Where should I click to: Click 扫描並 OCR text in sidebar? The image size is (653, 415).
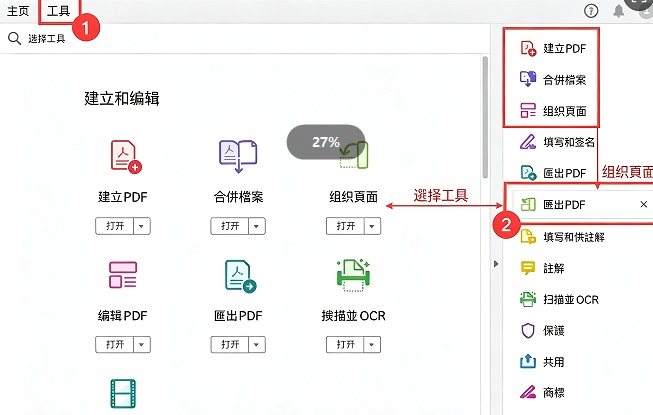[x=571, y=300]
